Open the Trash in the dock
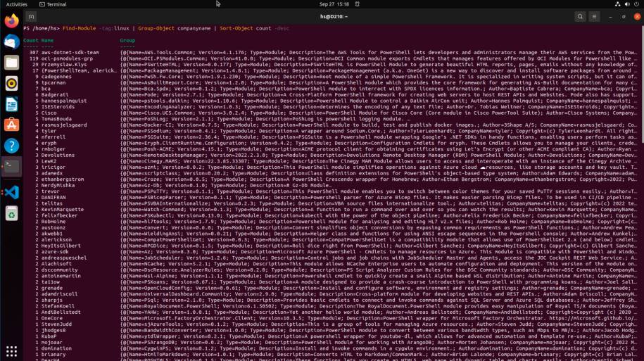 (11, 213)
